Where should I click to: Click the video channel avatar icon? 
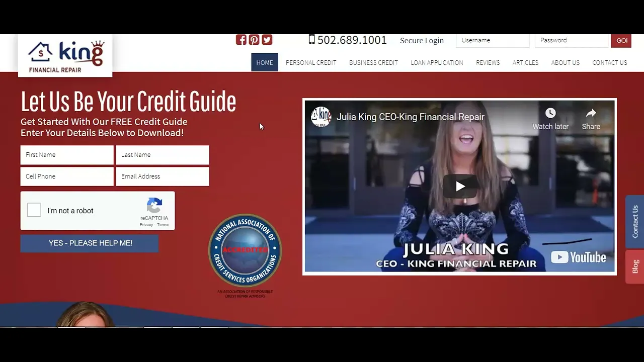[x=321, y=117]
